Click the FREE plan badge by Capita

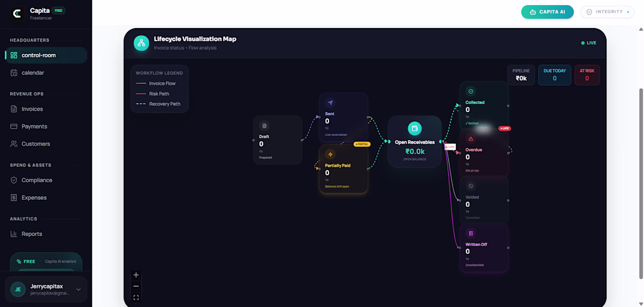(x=59, y=11)
